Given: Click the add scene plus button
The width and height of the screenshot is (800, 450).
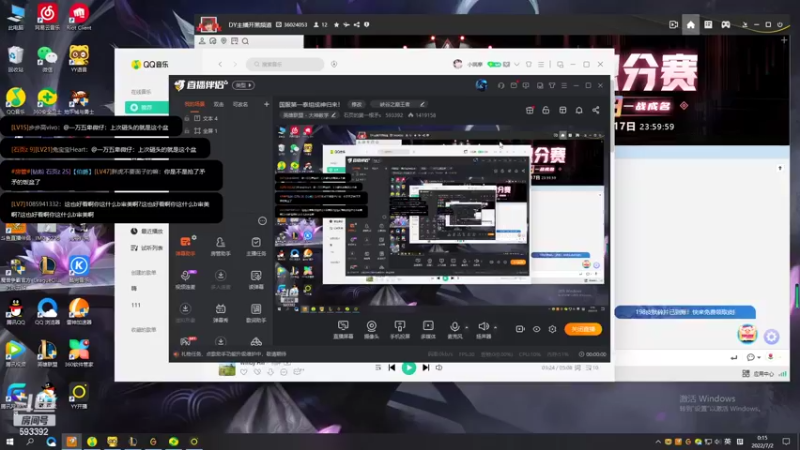Looking at the screenshot, I should tap(266, 104).
